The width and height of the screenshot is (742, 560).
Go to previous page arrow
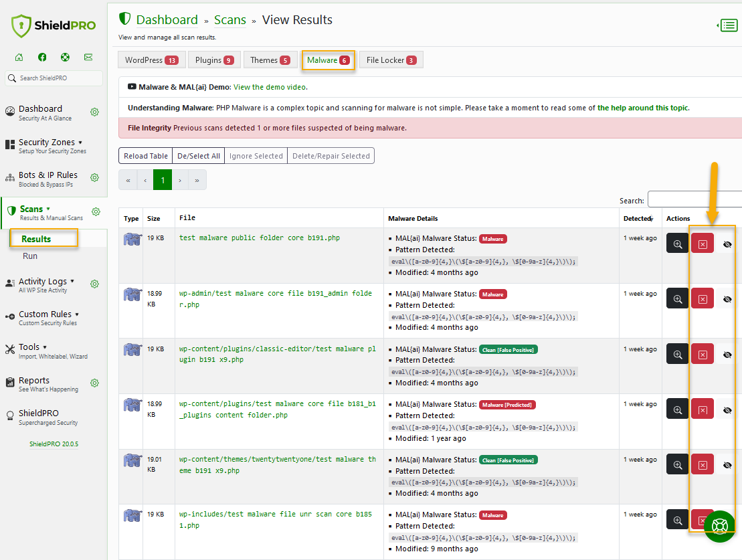pyautogui.click(x=145, y=180)
